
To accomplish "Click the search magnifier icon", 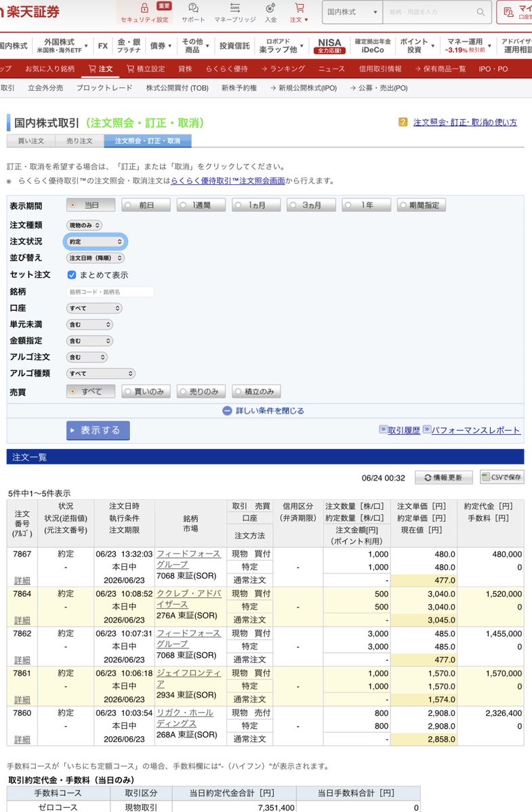I will [480, 12].
